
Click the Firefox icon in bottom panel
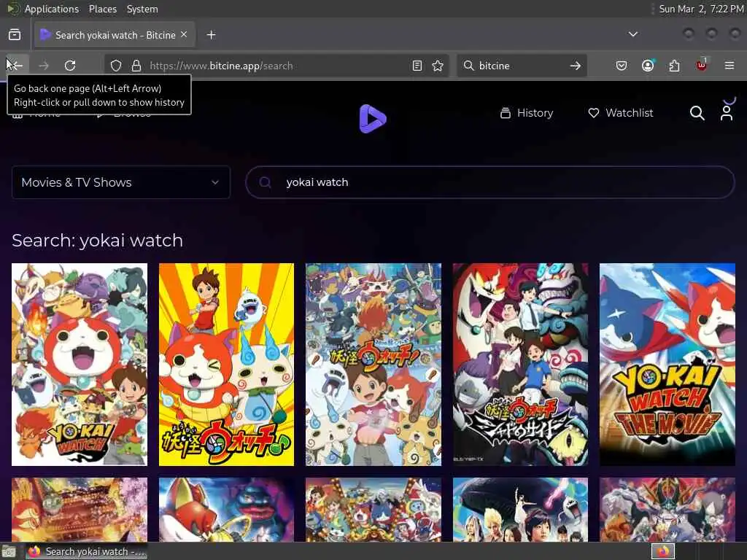[x=663, y=551]
